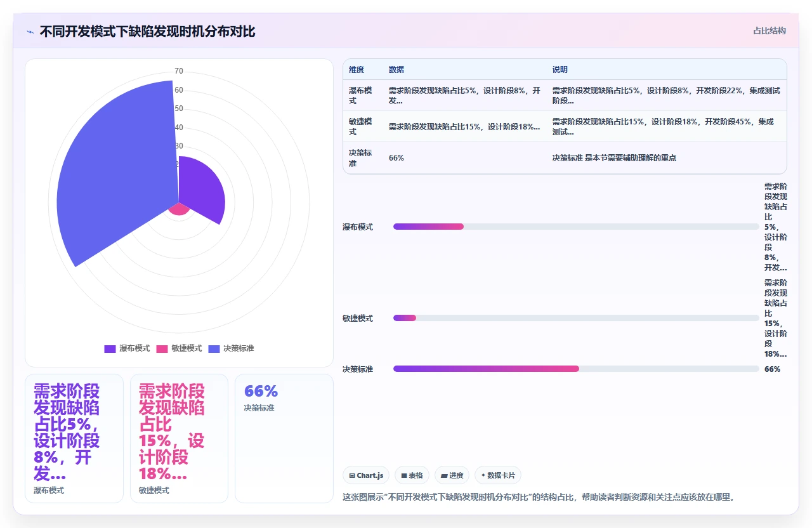Select the 数据卡片 tag
The width and height of the screenshot is (812, 528).
tap(498, 475)
